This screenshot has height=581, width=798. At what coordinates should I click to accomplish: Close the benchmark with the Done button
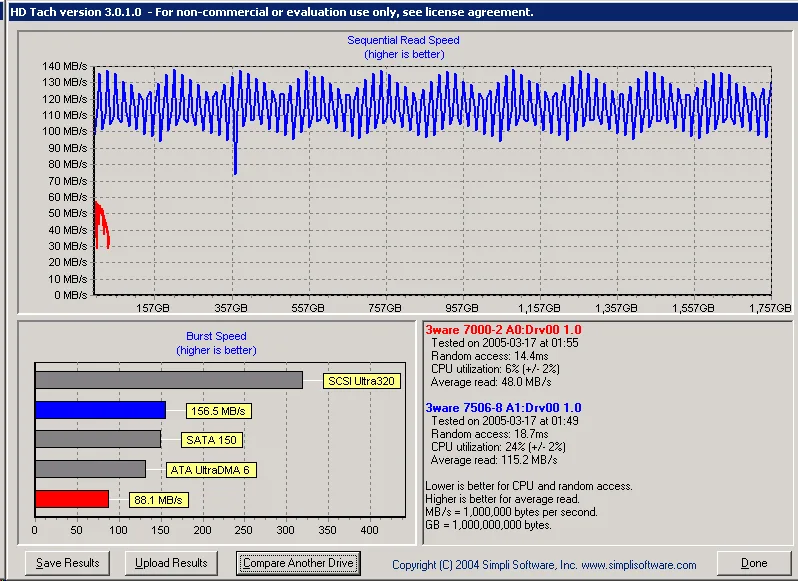(x=754, y=563)
